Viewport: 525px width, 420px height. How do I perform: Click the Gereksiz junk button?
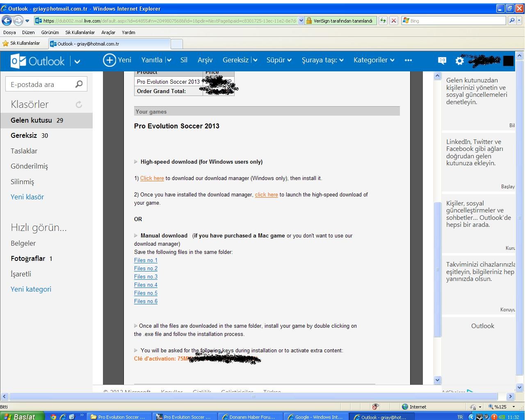click(235, 60)
